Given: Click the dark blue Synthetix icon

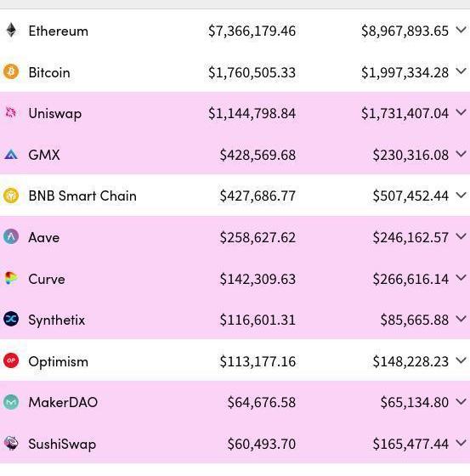Looking at the screenshot, I should pos(11,319).
